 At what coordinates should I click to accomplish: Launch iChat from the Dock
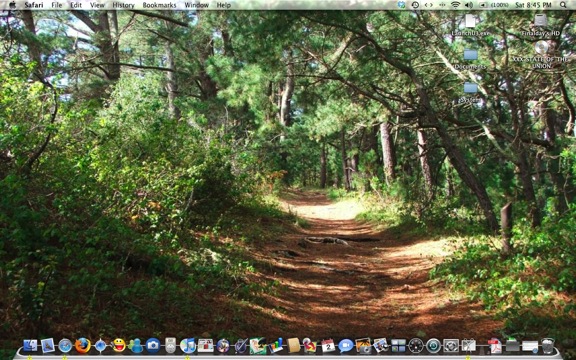coord(346,346)
